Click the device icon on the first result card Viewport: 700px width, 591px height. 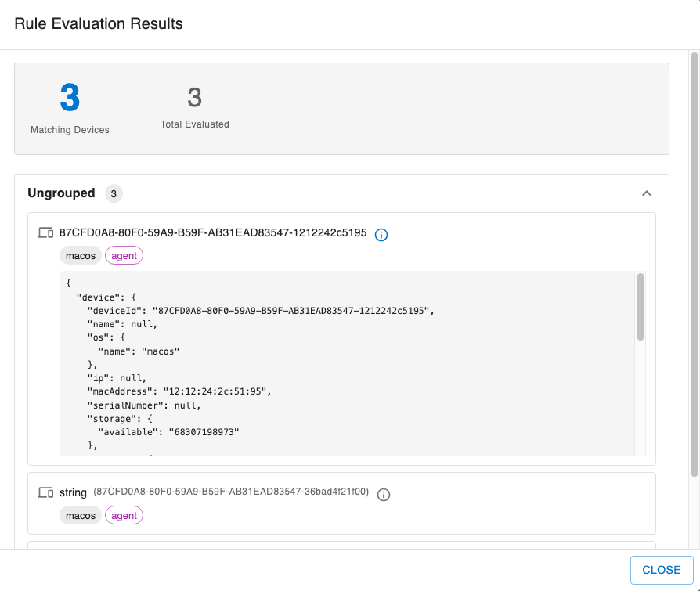46,234
